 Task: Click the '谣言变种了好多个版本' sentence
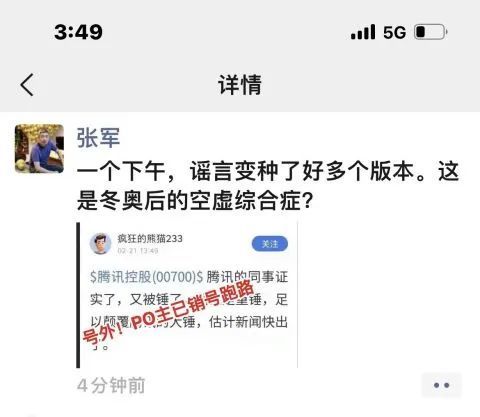pos(302,171)
